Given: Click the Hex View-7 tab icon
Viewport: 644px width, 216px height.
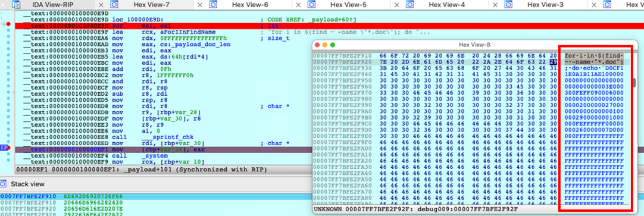Looking at the screenshot, I should pyautogui.click(x=115, y=5).
